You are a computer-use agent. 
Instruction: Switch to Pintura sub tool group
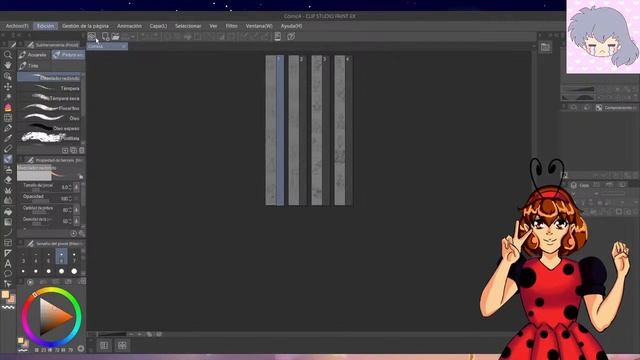tap(68, 55)
